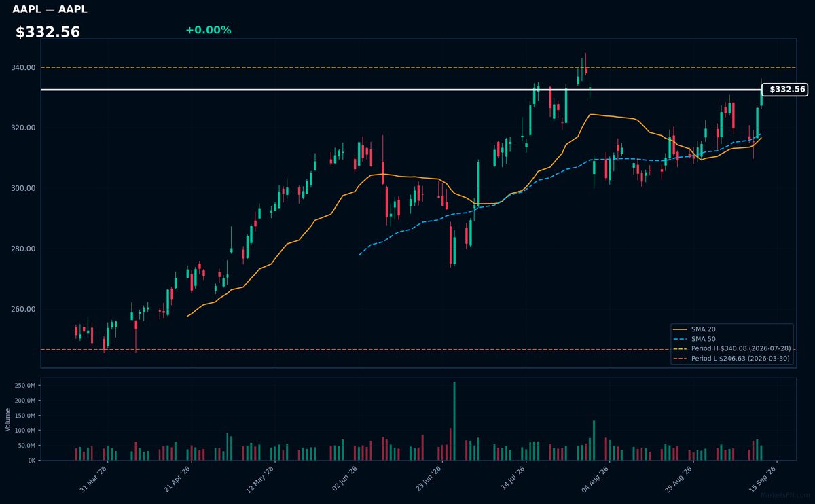Viewport: 815px width, 504px height.
Task: Click the 31 Mar '26 date label
Action: tap(94, 480)
